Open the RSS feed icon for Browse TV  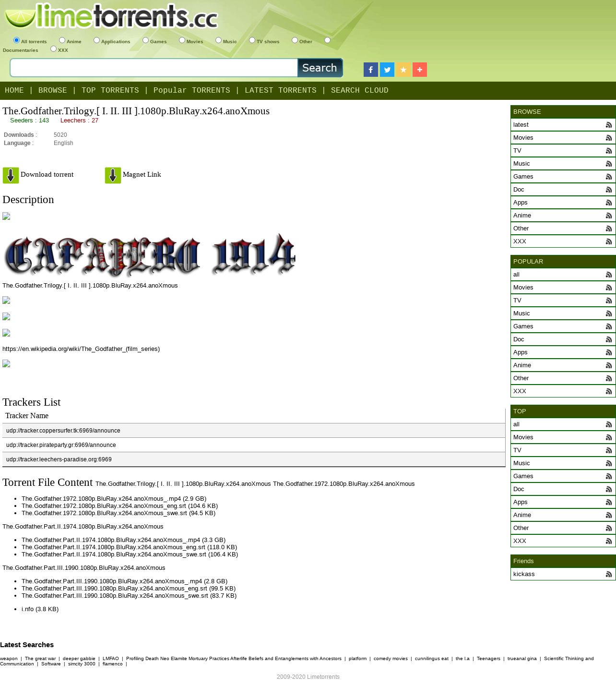click(x=609, y=151)
